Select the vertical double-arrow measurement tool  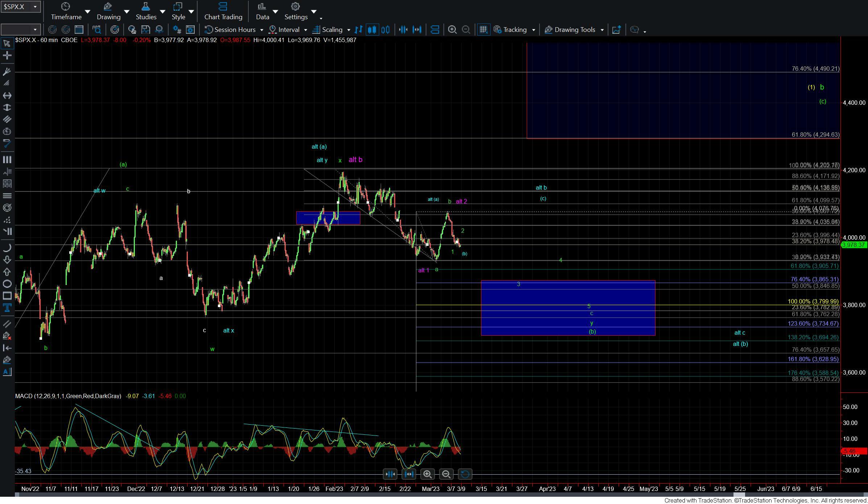[x=7, y=107]
